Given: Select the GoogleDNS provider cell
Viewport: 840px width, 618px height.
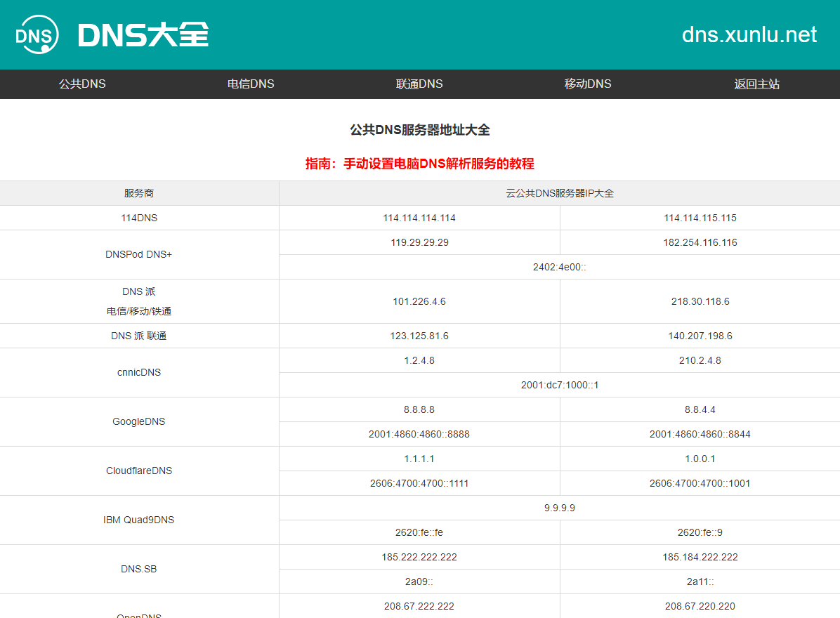Looking at the screenshot, I should 139,421.
